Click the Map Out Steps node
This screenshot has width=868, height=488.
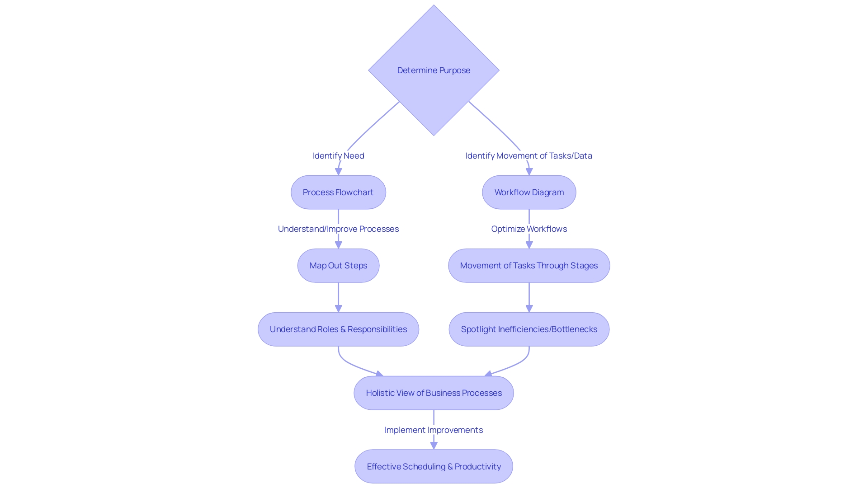pos(337,265)
